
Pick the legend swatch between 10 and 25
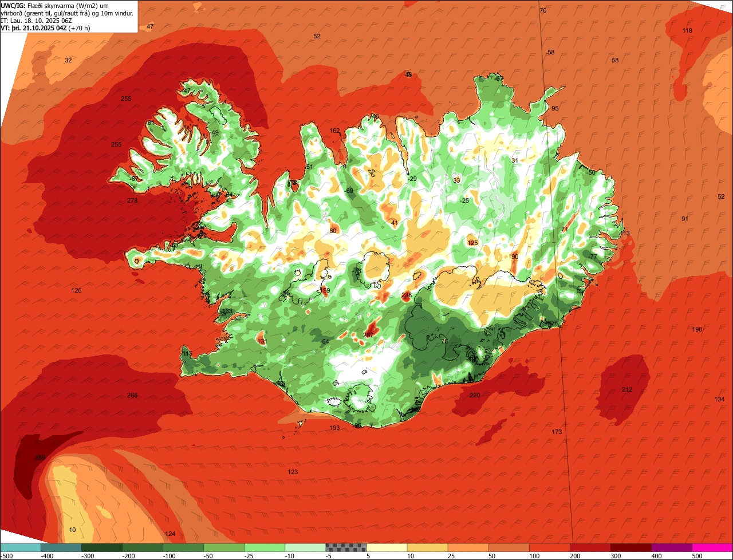click(x=427, y=547)
